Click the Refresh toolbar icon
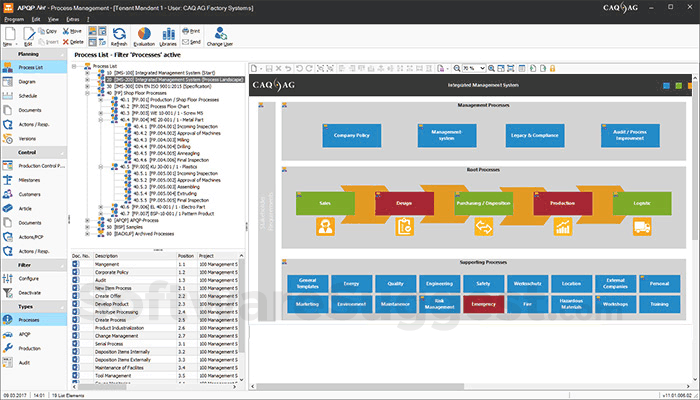 pos(119,36)
